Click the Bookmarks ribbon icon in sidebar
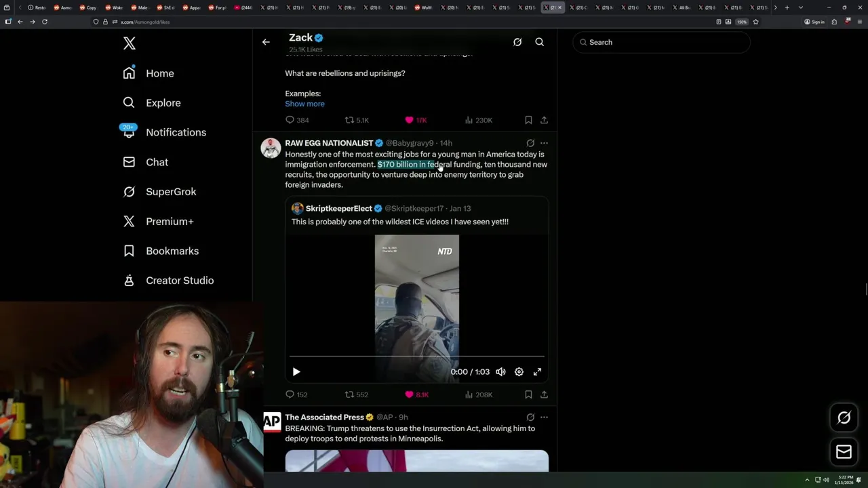868x488 pixels. 129,251
